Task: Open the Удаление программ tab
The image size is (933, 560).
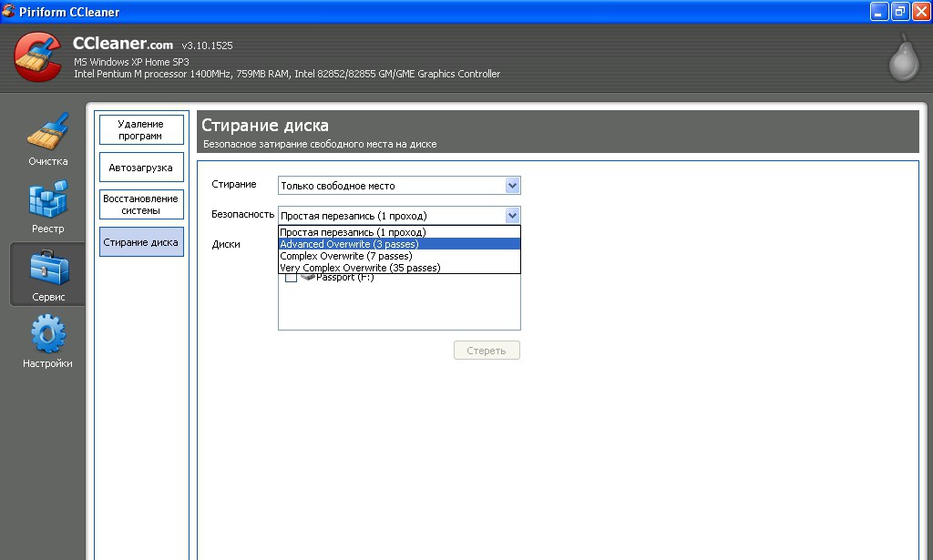Action: [141, 129]
